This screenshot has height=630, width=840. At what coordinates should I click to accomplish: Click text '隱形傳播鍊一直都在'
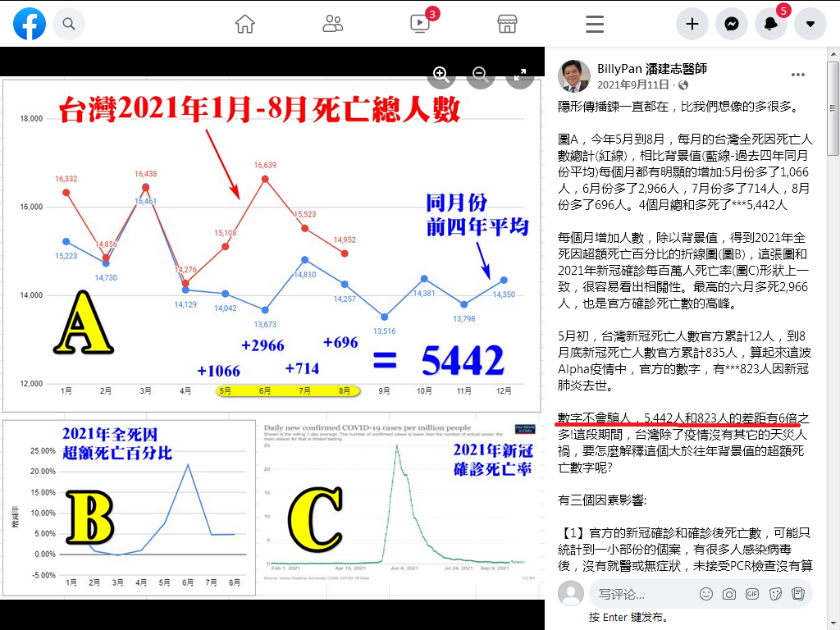614,107
